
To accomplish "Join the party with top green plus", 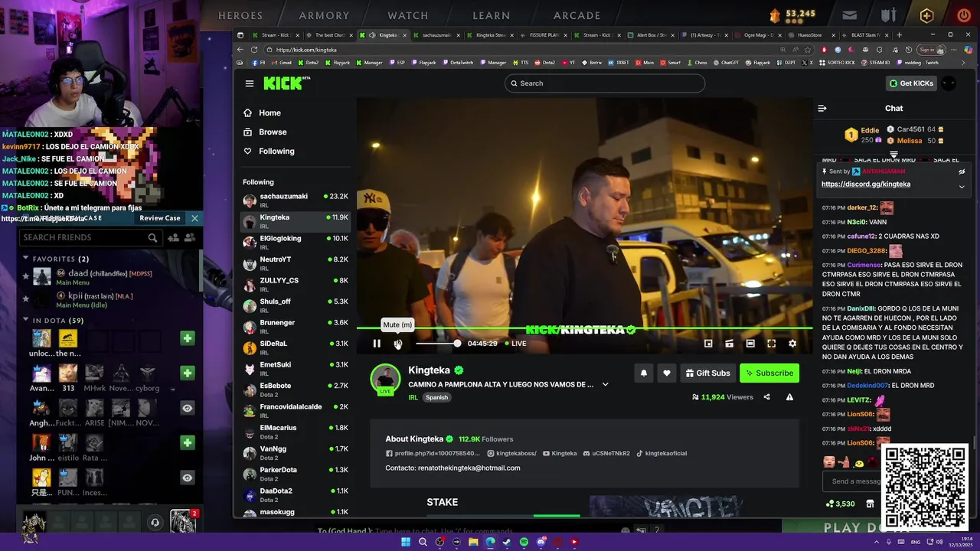I will pos(188,338).
